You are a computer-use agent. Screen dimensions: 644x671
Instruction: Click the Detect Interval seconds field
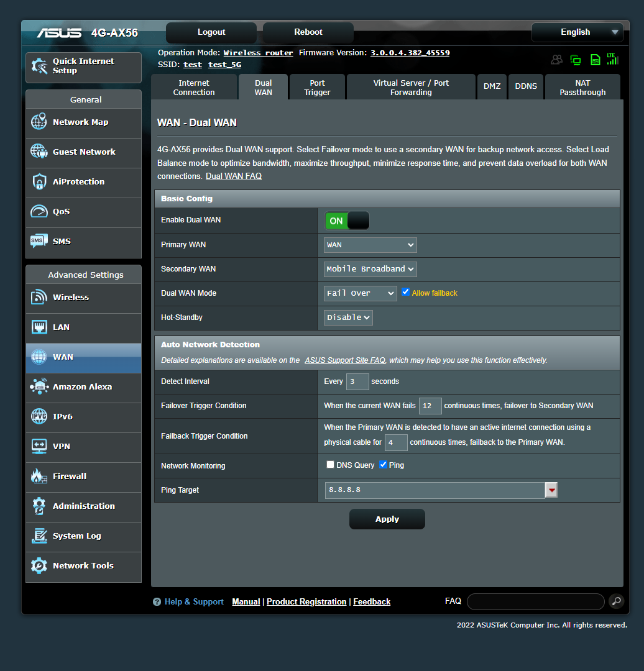357,381
